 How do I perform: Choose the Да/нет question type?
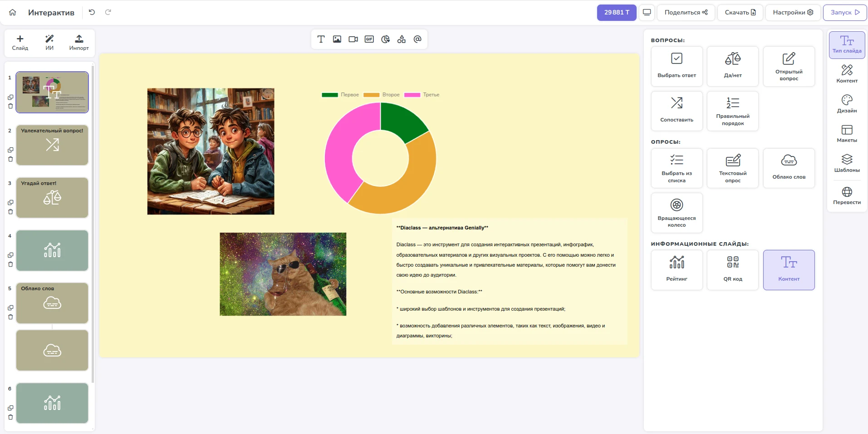pyautogui.click(x=732, y=66)
